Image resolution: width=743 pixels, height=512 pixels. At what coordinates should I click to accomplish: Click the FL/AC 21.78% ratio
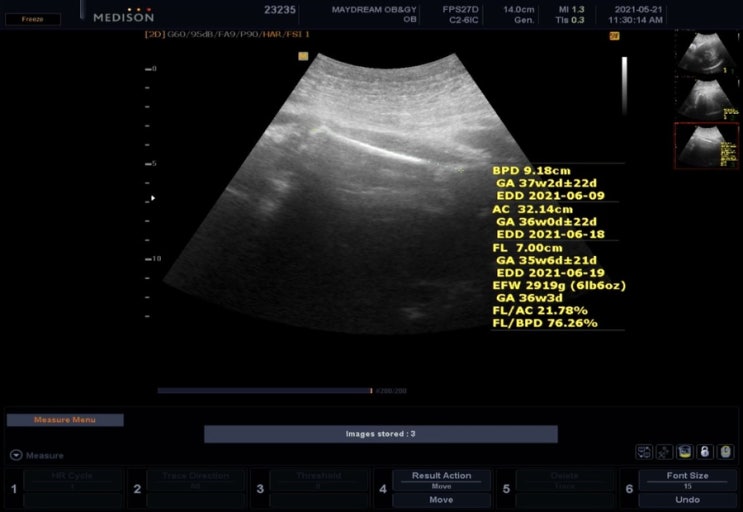[x=540, y=311]
